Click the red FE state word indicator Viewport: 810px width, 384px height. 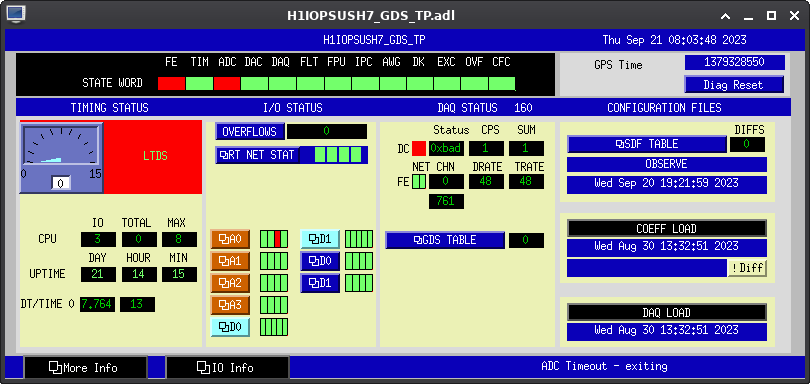(171, 83)
